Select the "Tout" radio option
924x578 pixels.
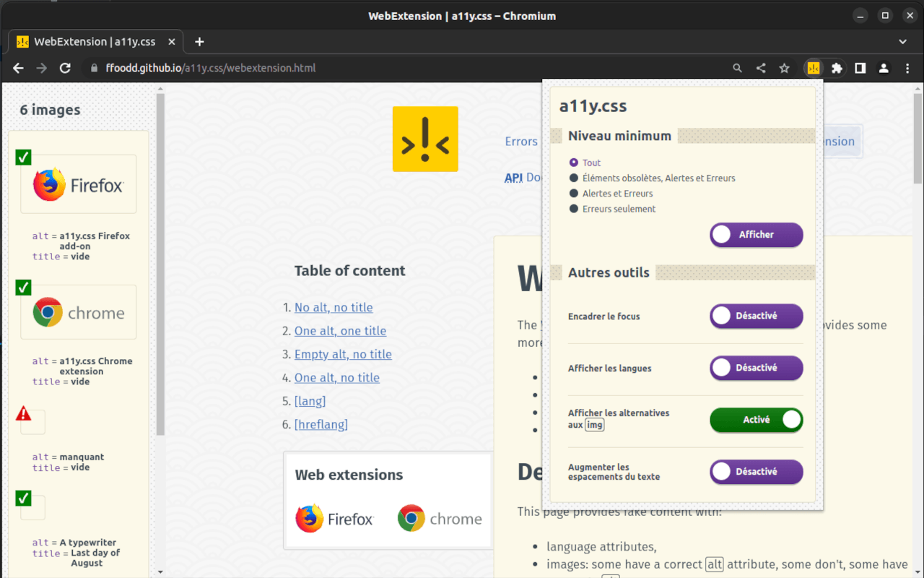pos(574,163)
